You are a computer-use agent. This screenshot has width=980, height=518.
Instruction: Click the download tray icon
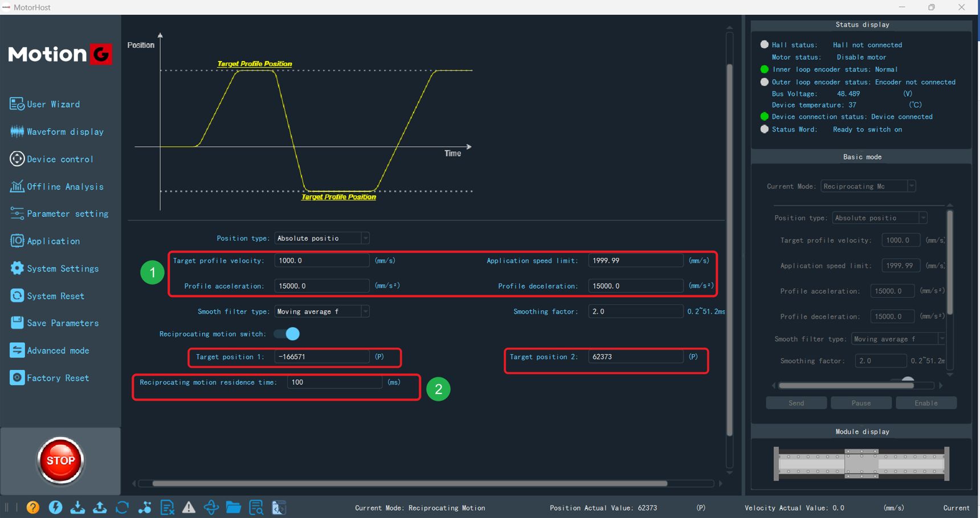tap(77, 507)
